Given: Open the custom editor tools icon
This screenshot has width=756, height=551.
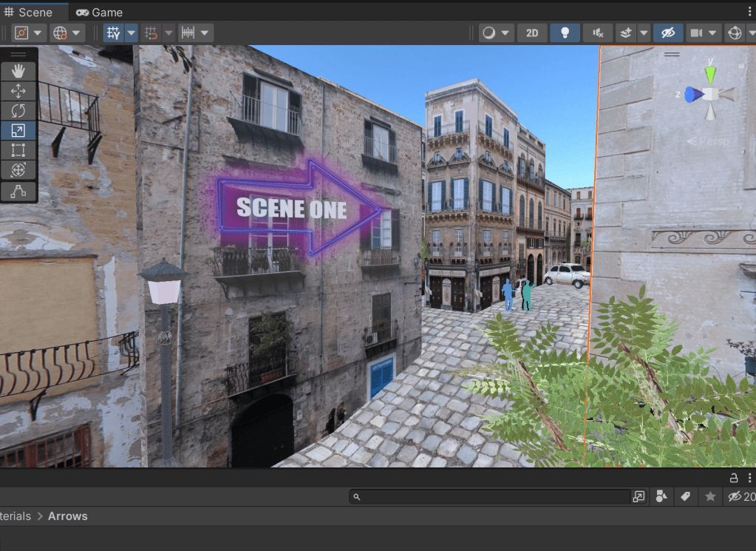Looking at the screenshot, I should click(18, 192).
